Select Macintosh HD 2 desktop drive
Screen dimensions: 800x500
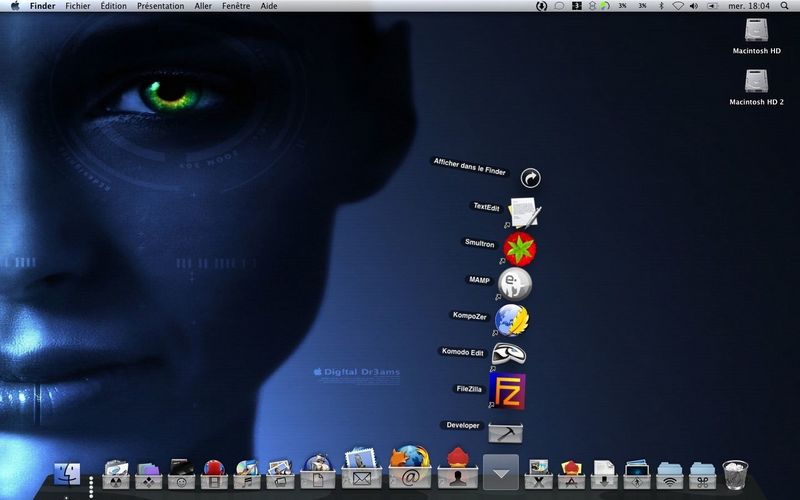coord(756,87)
